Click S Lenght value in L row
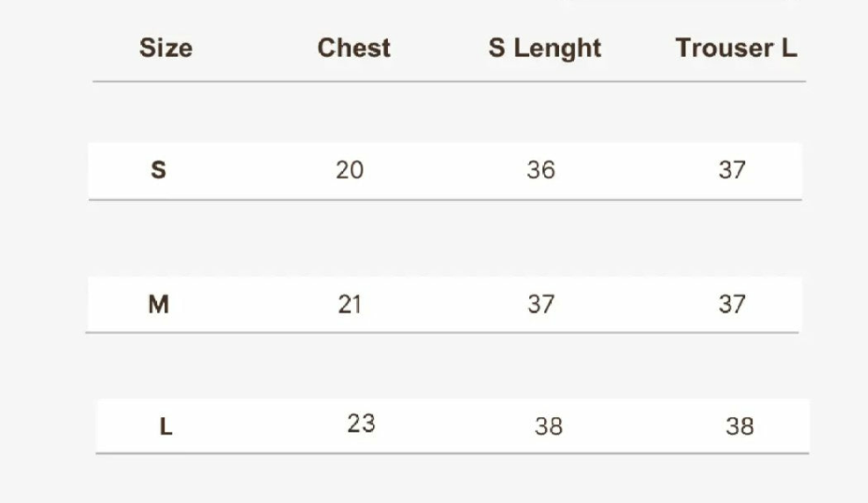Viewport: 868px width, 503px height. pyautogui.click(x=549, y=427)
